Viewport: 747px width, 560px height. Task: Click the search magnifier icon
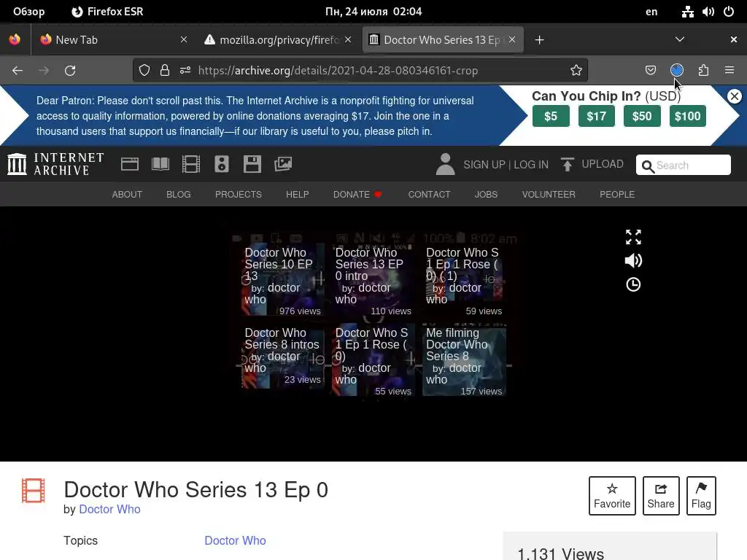648,166
